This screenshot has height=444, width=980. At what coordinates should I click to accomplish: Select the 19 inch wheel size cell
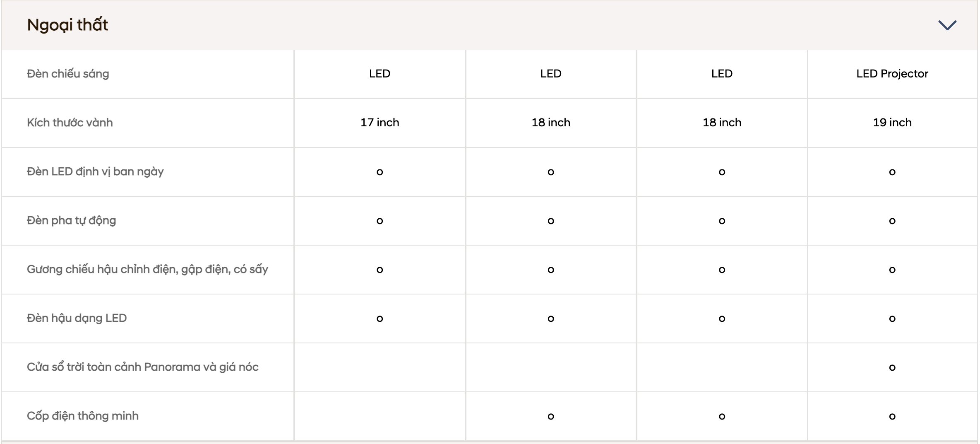click(x=892, y=123)
